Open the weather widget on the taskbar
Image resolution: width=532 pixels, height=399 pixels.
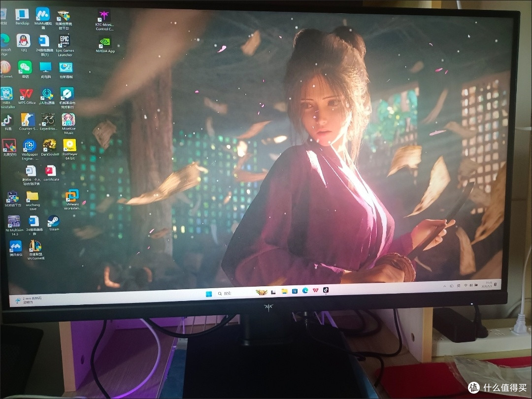coord(29,300)
